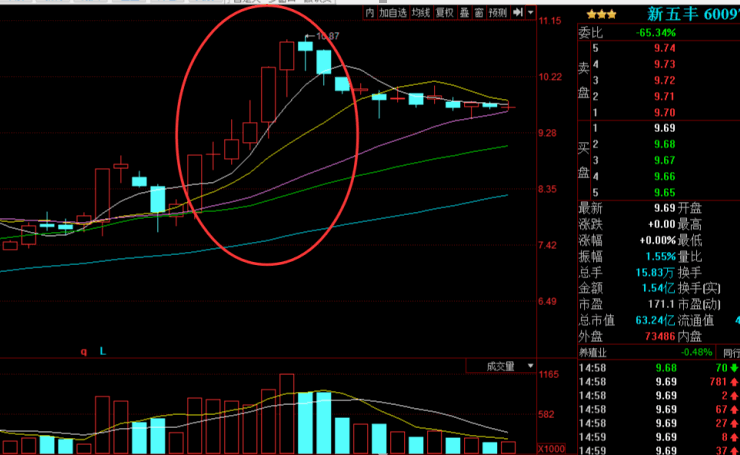Add stock via 加自选 button

tap(393, 13)
